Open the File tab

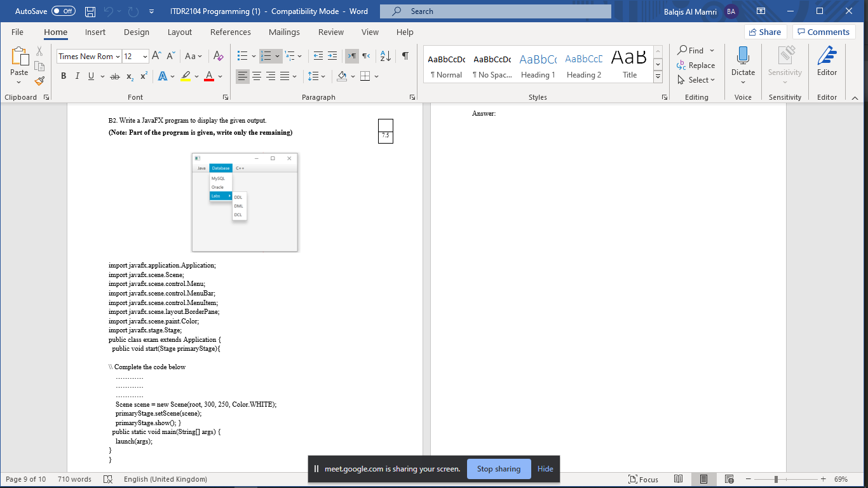tap(17, 32)
